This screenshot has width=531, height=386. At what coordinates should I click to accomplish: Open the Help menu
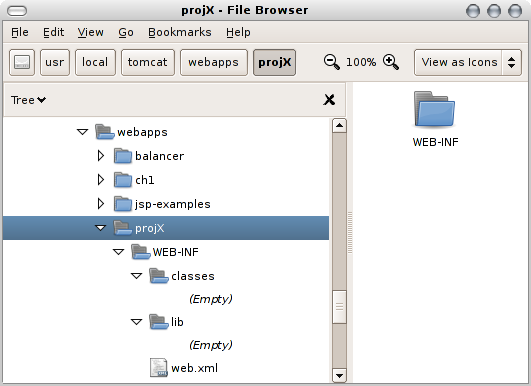[238, 32]
